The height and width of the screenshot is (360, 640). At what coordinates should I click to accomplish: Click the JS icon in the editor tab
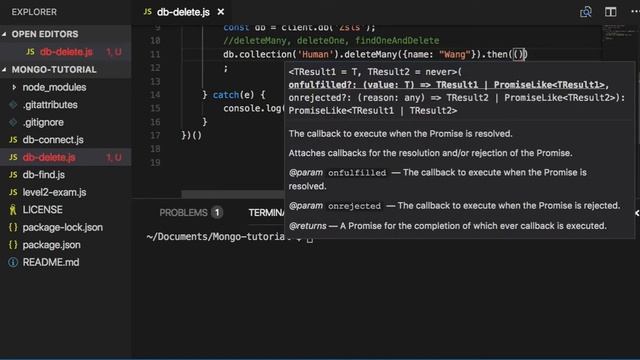[x=148, y=12]
